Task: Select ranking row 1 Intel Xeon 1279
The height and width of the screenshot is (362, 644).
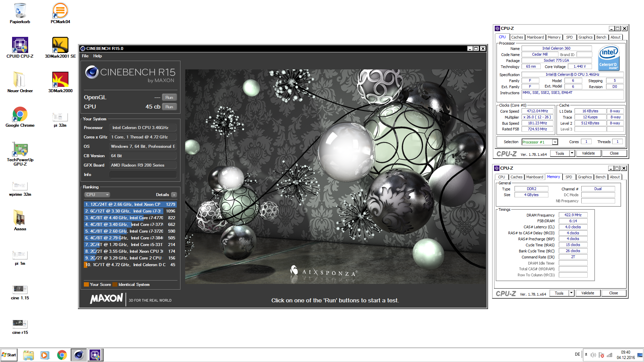Action: click(130, 204)
